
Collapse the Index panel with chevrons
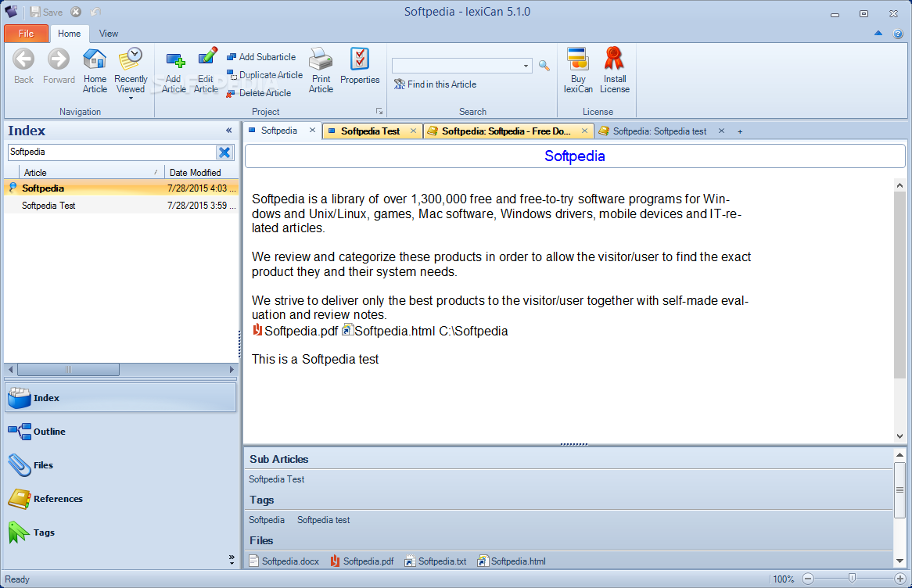pos(229,131)
